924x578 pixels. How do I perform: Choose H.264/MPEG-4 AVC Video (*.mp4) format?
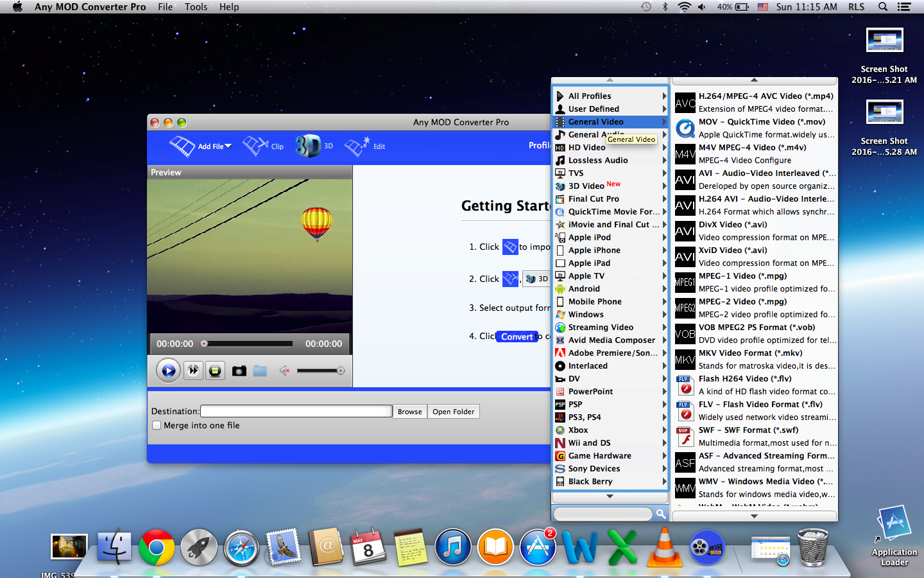(x=755, y=102)
